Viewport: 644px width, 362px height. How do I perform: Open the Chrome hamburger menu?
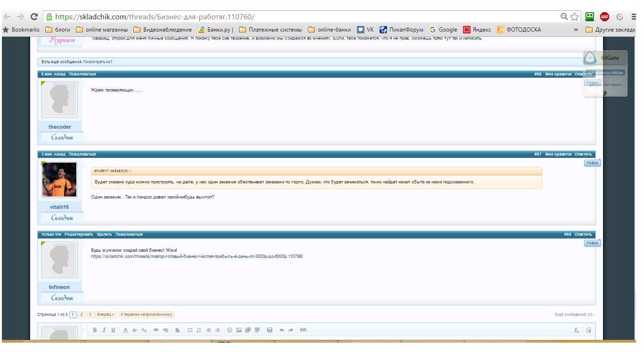(634, 16)
